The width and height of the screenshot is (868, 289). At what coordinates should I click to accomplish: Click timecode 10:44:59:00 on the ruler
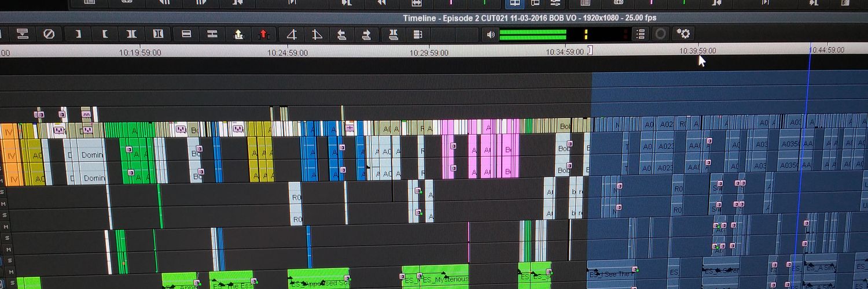click(x=827, y=50)
